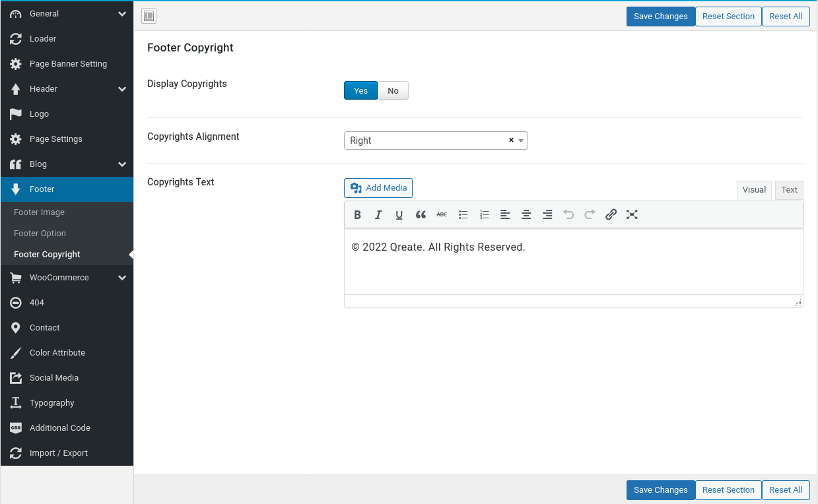Insert a bulleted list
The height and width of the screenshot is (504, 818).
tap(463, 214)
